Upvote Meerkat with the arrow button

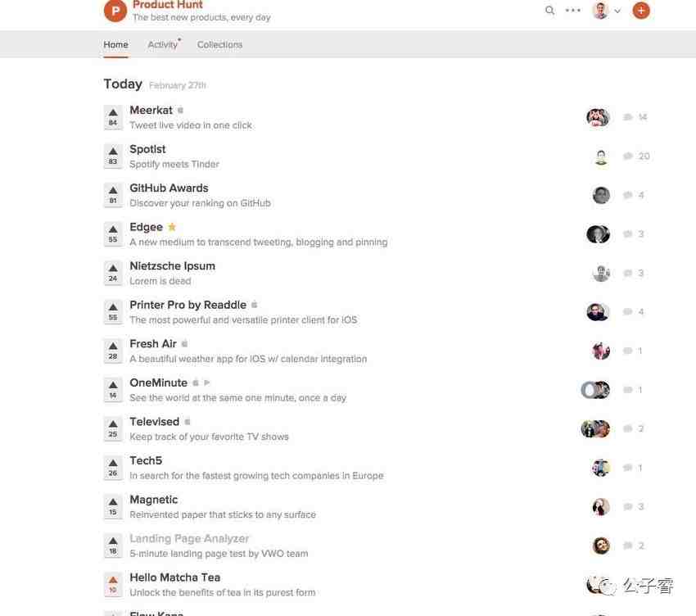pyautogui.click(x=113, y=117)
